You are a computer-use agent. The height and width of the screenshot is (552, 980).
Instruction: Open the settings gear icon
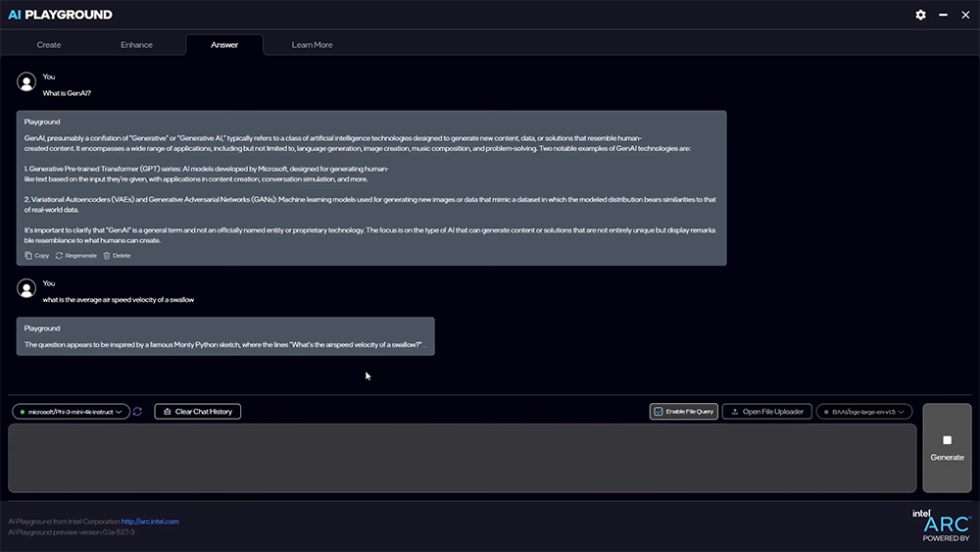pyautogui.click(x=920, y=15)
